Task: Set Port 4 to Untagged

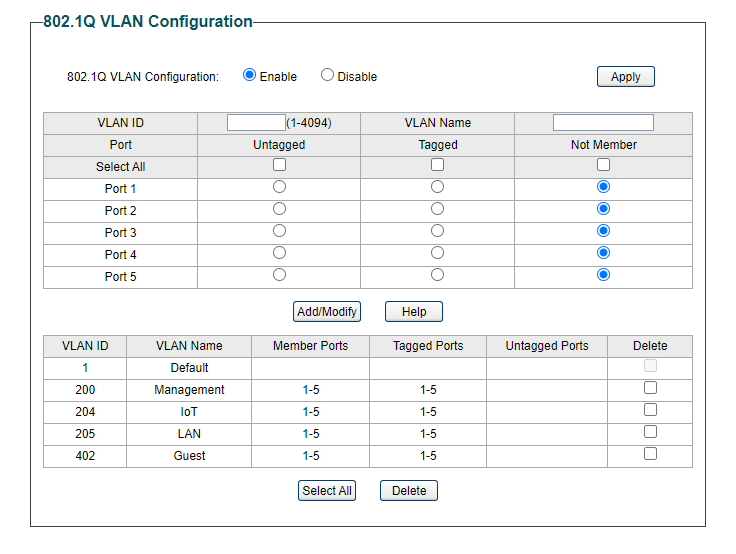Action: pyautogui.click(x=279, y=253)
